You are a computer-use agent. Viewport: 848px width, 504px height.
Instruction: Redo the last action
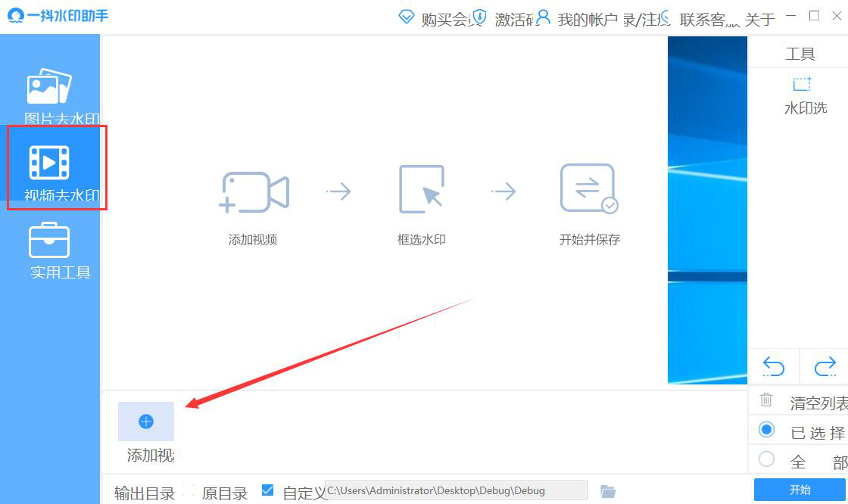825,366
